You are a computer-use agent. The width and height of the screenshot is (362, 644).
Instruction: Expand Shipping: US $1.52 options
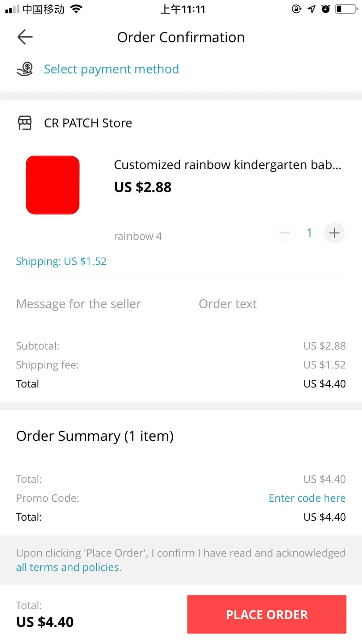[x=61, y=261]
